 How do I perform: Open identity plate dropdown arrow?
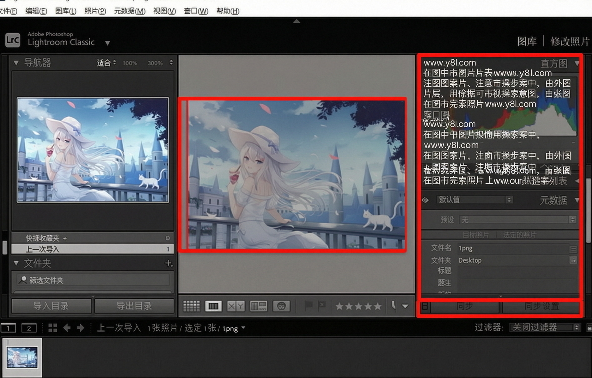coord(108,43)
